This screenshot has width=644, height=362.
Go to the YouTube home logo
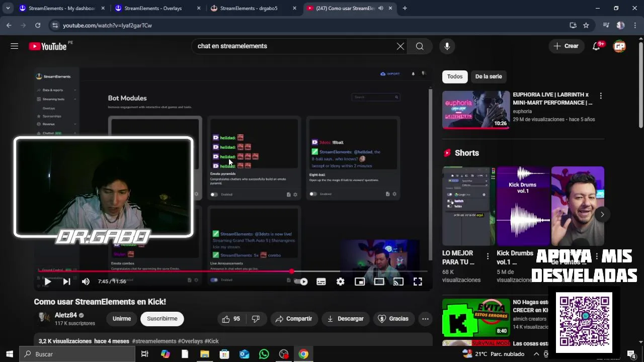coord(48,46)
